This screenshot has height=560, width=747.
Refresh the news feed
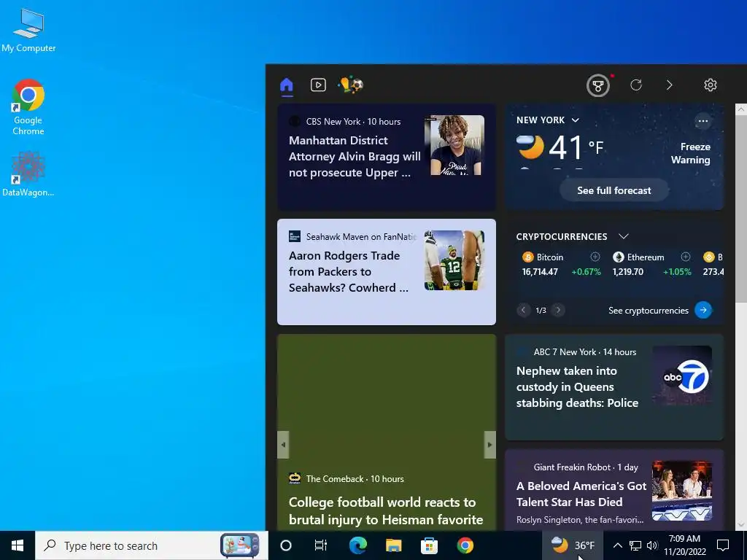coord(636,85)
